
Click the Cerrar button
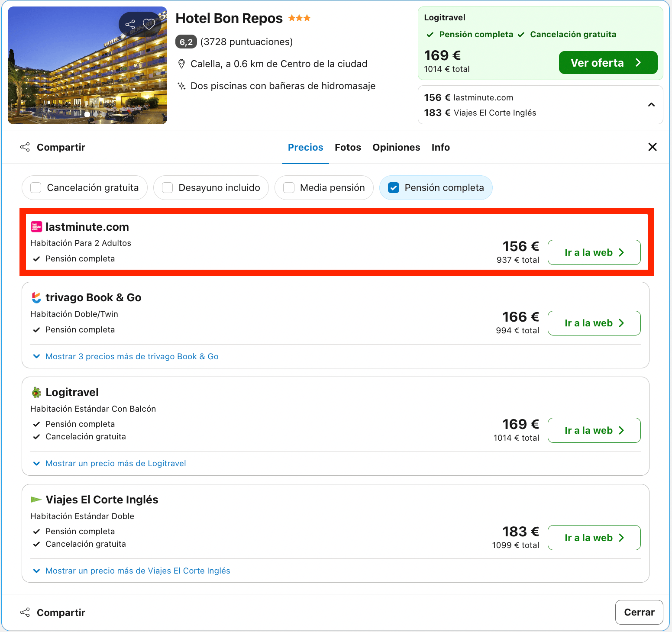coord(639,612)
